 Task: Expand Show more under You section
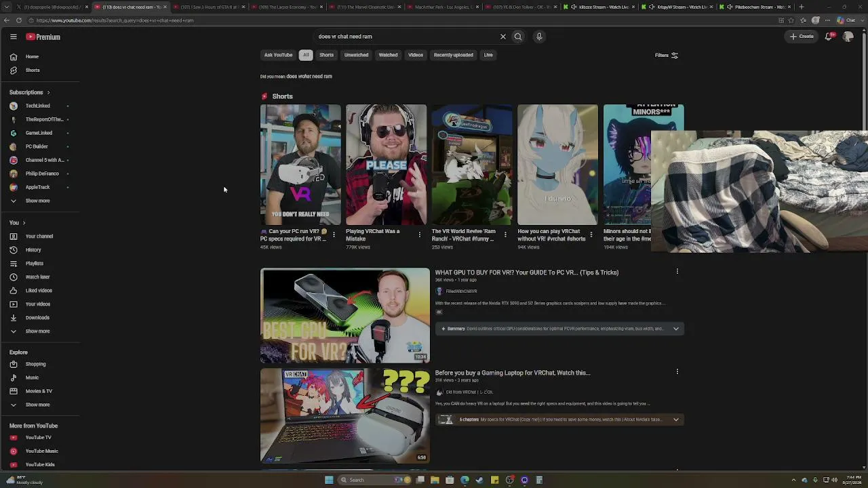point(37,331)
